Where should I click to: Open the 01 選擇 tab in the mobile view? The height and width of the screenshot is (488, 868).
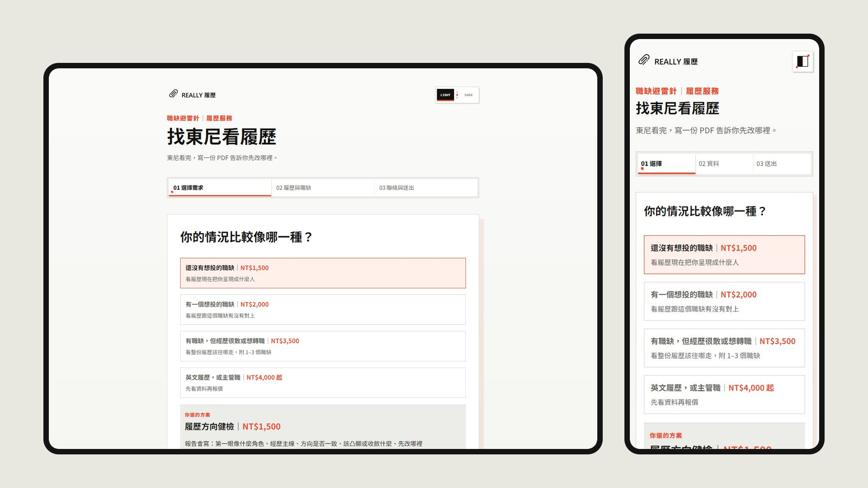pyautogui.click(x=667, y=164)
